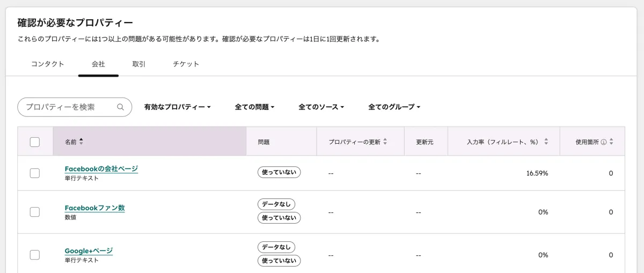Click the search magnifier icon
The width and height of the screenshot is (644, 273).
click(x=120, y=107)
